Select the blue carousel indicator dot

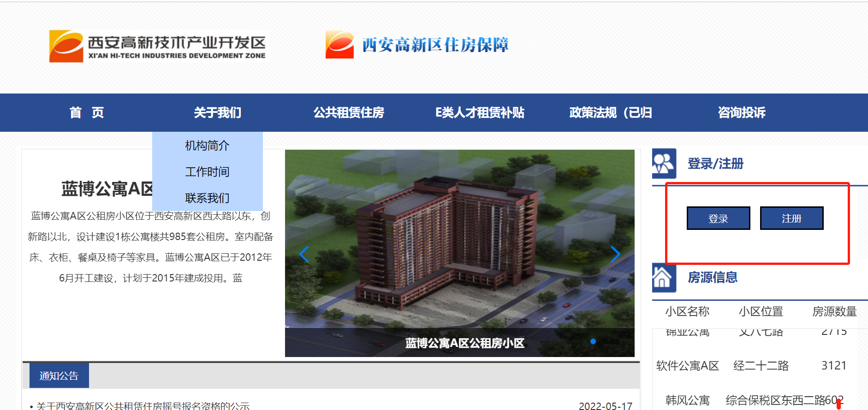click(593, 341)
